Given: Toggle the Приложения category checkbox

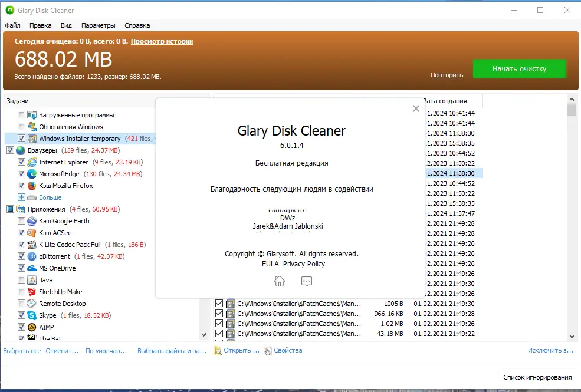Looking at the screenshot, I should [11, 209].
